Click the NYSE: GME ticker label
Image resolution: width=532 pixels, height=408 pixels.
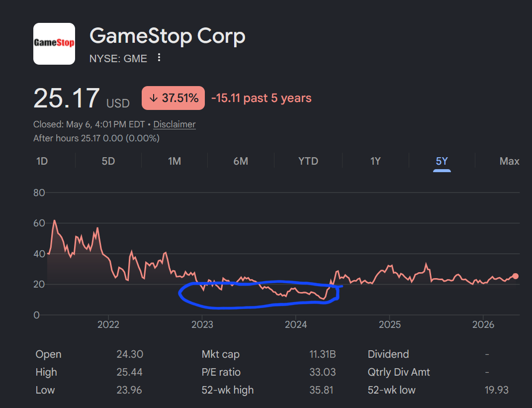point(118,59)
